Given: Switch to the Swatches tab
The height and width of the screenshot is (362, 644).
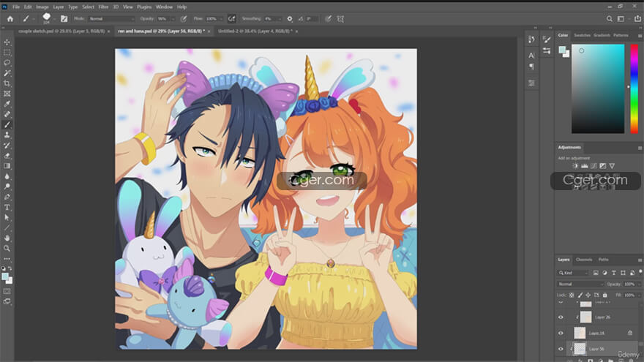Looking at the screenshot, I should pyautogui.click(x=582, y=35).
